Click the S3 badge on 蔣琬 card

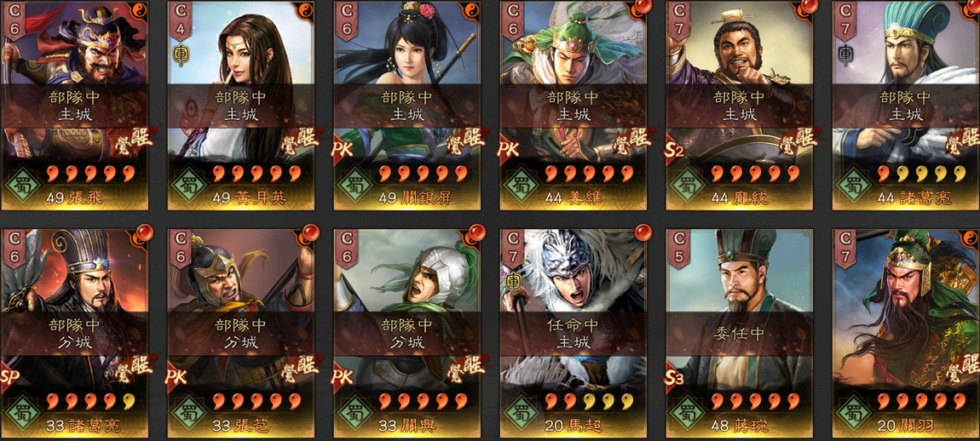pos(675,379)
